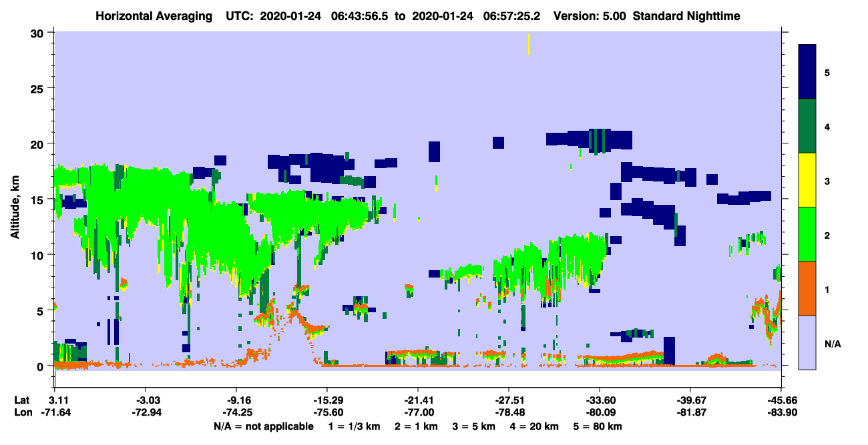Click longitude value '-74.25'
The image size is (868, 445).
[236, 412]
